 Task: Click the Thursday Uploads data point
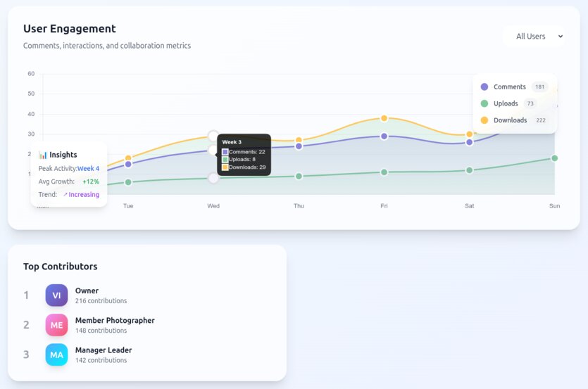coord(299,176)
